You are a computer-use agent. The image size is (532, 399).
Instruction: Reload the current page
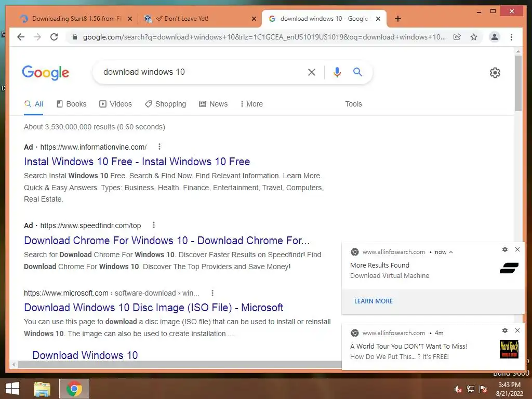coord(54,37)
